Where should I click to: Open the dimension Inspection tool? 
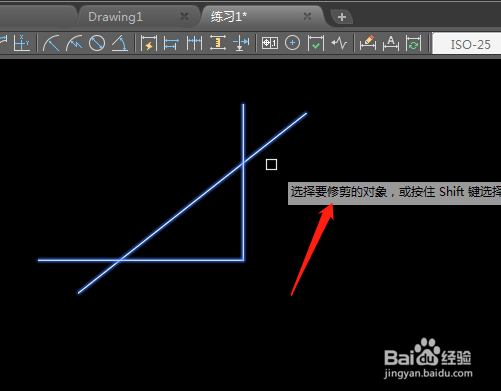click(x=316, y=43)
